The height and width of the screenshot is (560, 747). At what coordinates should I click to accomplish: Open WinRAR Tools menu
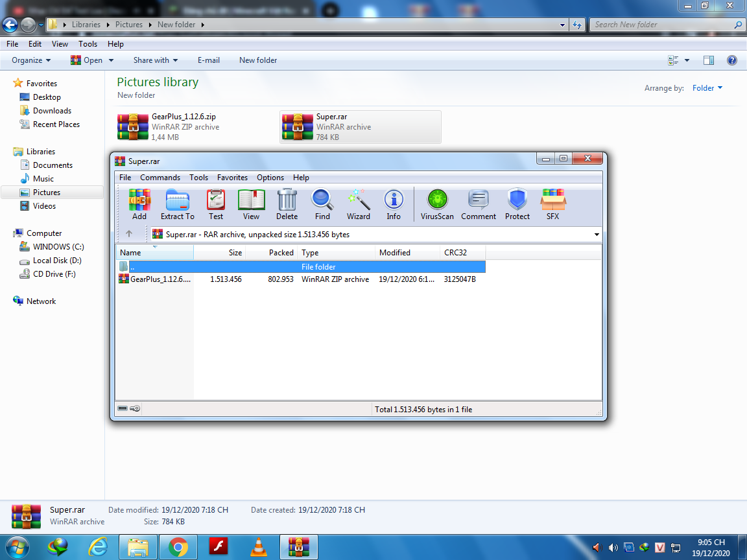198,177
